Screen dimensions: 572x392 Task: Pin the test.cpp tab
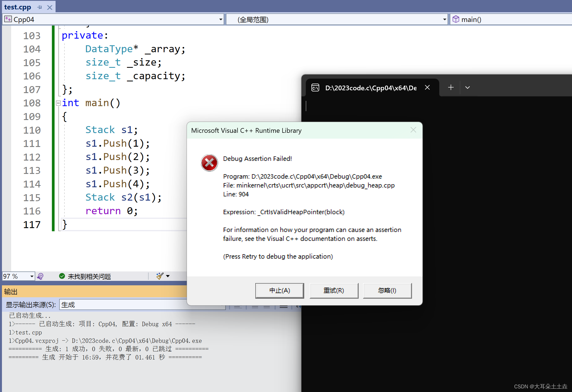click(x=40, y=7)
